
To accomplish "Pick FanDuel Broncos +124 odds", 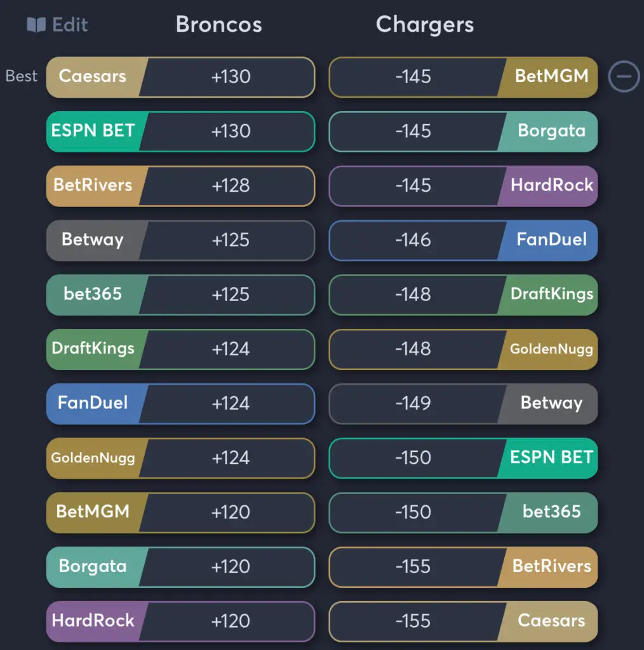I will [180, 404].
